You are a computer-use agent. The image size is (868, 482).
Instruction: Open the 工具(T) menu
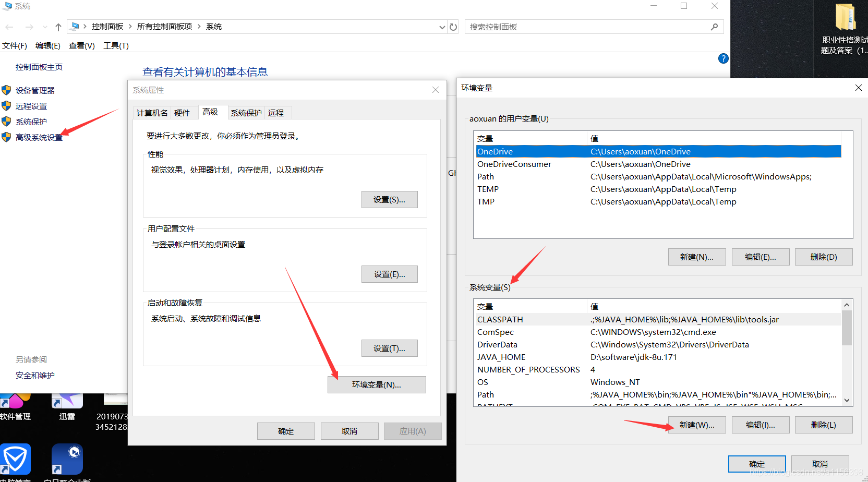pos(116,46)
